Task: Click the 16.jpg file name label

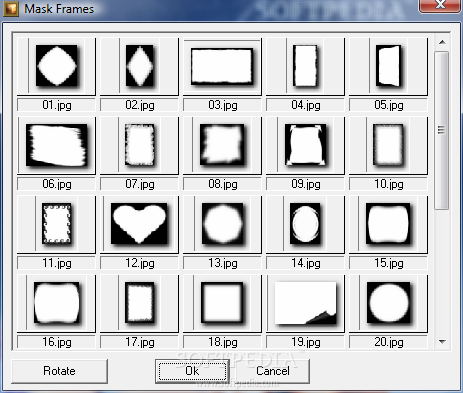Action: [x=56, y=342]
